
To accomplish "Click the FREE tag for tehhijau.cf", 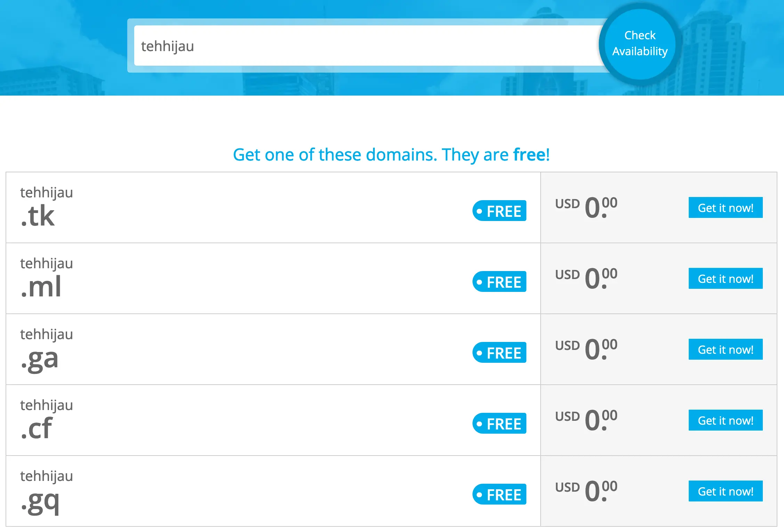I will [499, 423].
